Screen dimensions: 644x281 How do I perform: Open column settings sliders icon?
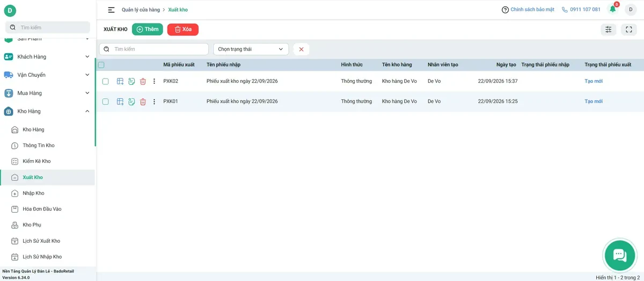[609, 30]
